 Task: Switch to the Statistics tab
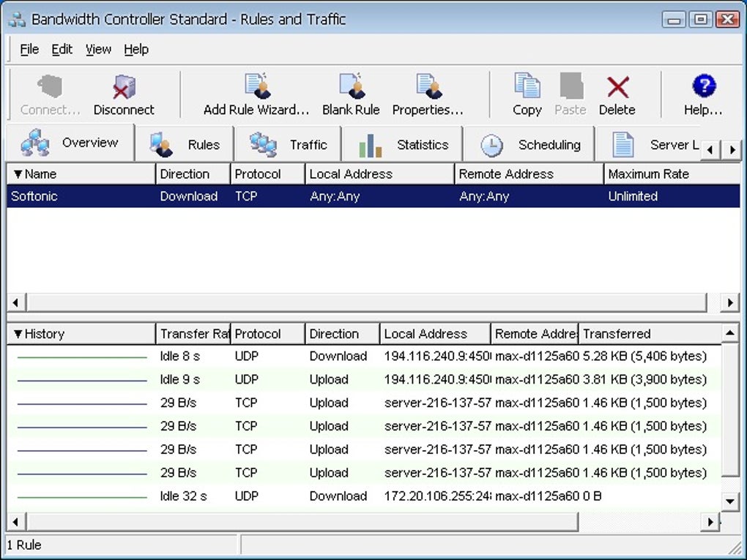403,144
